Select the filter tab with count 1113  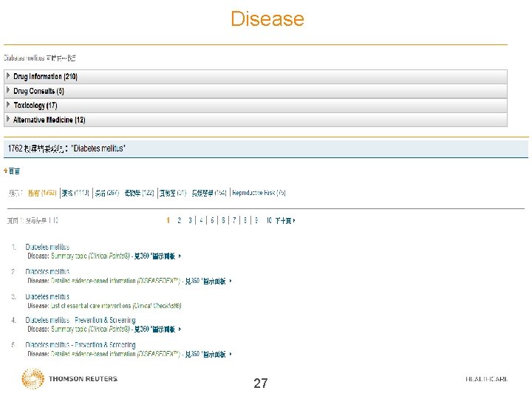(x=75, y=193)
